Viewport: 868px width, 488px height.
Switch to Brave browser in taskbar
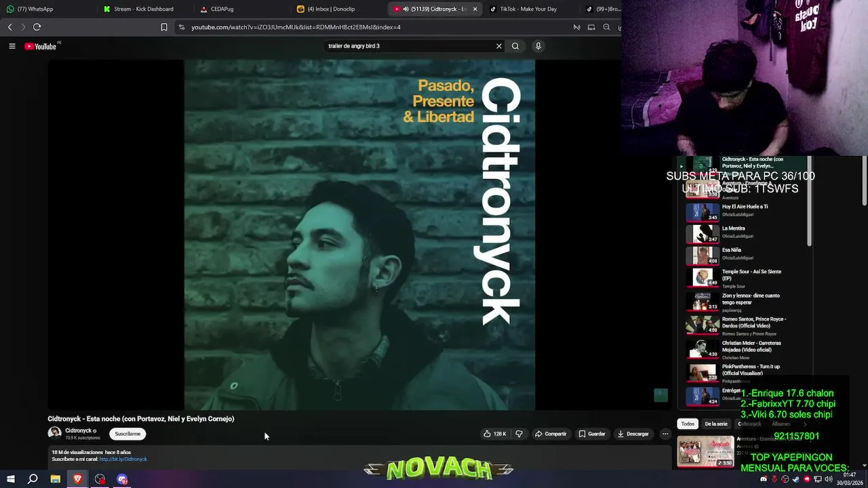click(x=78, y=479)
